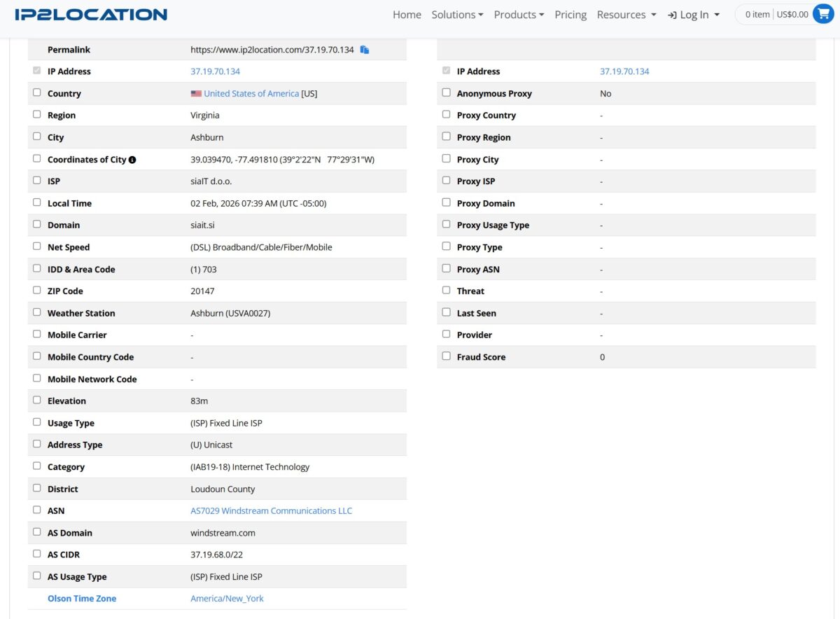Check the Threat field checkbox
The height and width of the screenshot is (619, 840).
[x=446, y=290]
